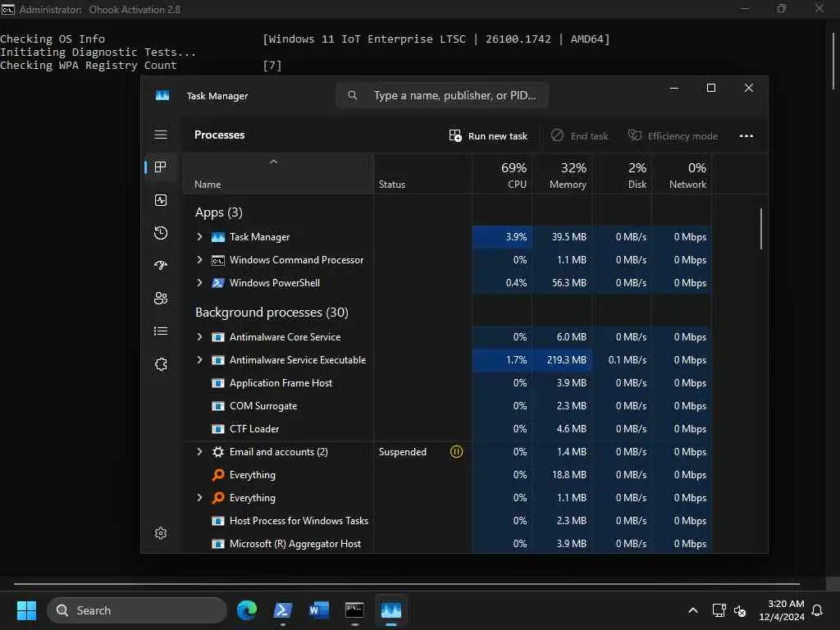This screenshot has height=630, width=840.
Task: Expand the Windows PowerShell row
Action: pyautogui.click(x=199, y=283)
